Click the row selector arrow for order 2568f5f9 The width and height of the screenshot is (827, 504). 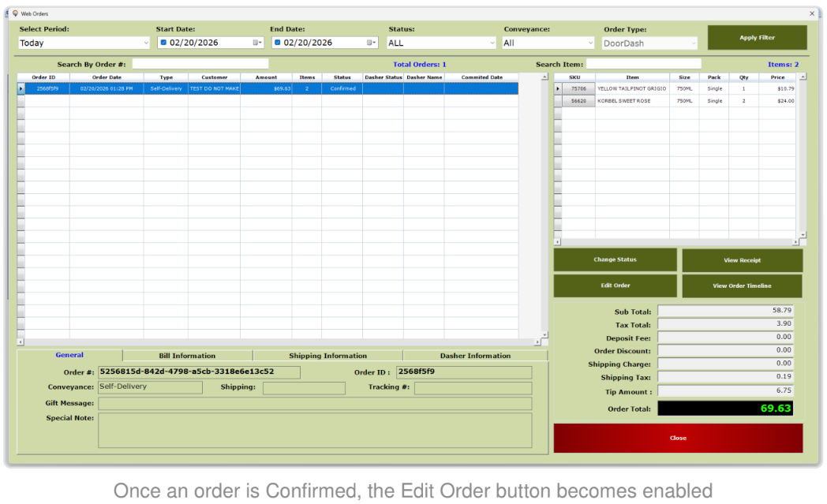tap(21, 88)
